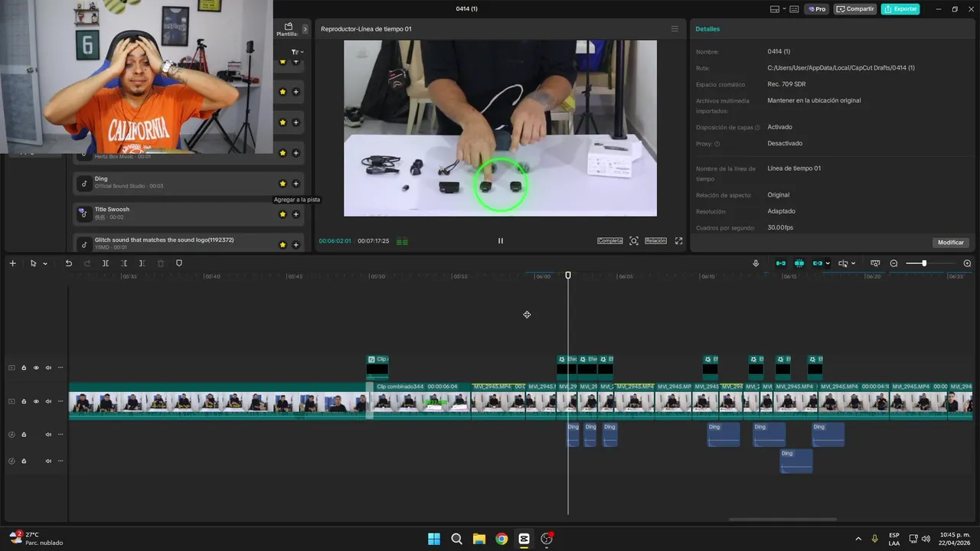This screenshot has height=551, width=980.
Task: Expand more tabs with chevron arrow
Action: tap(305, 29)
